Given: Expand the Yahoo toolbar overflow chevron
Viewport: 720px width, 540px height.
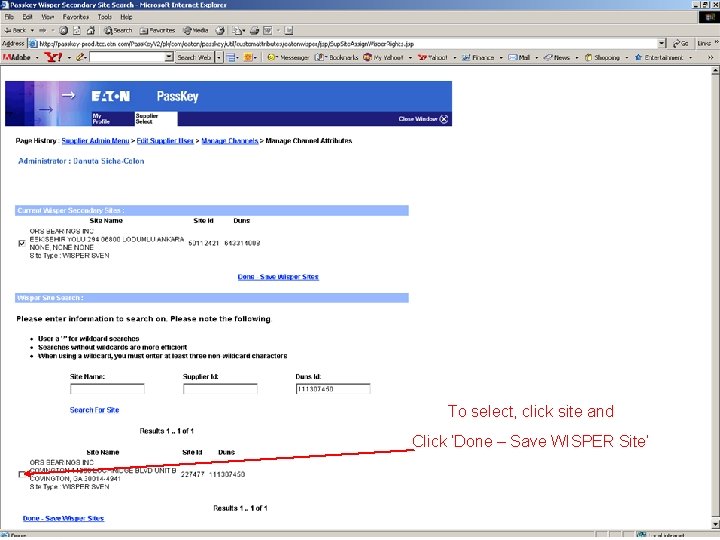Looking at the screenshot, I should click(x=710, y=57).
